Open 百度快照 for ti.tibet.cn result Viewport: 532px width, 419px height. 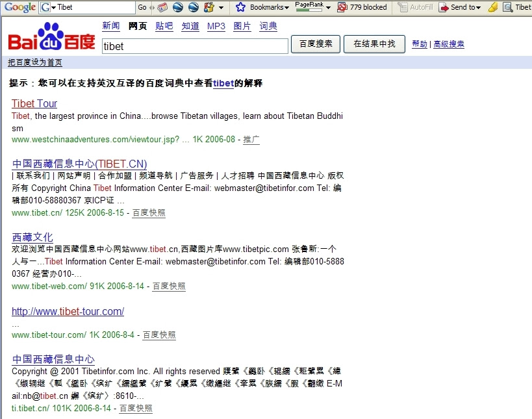[136, 408]
